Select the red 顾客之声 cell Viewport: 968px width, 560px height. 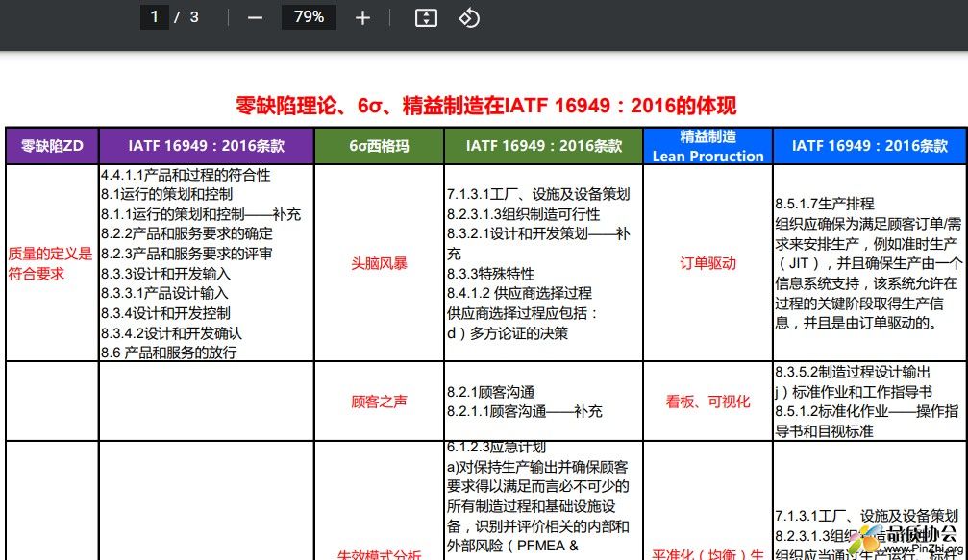pos(379,402)
